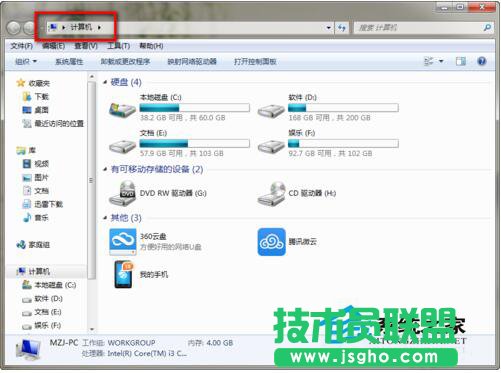
Task: Open the 工具(T) menu
Action: click(118, 46)
